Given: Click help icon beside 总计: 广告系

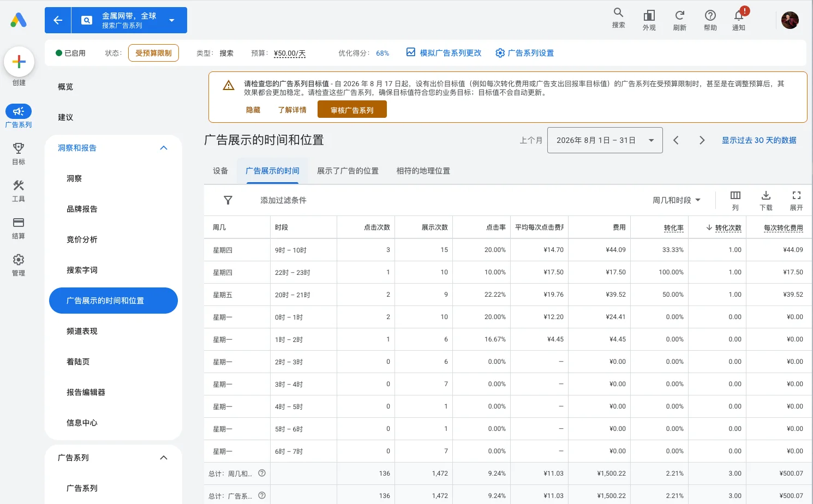Looking at the screenshot, I should click(x=262, y=495).
